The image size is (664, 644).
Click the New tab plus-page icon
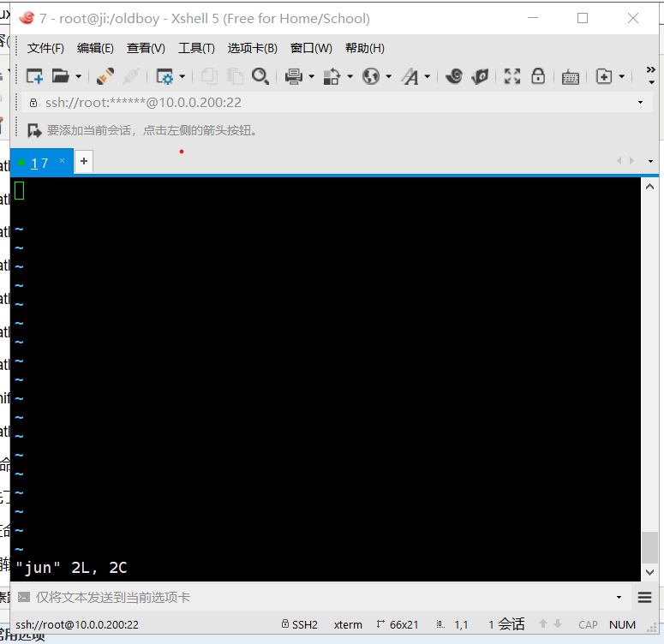pyautogui.click(x=604, y=76)
